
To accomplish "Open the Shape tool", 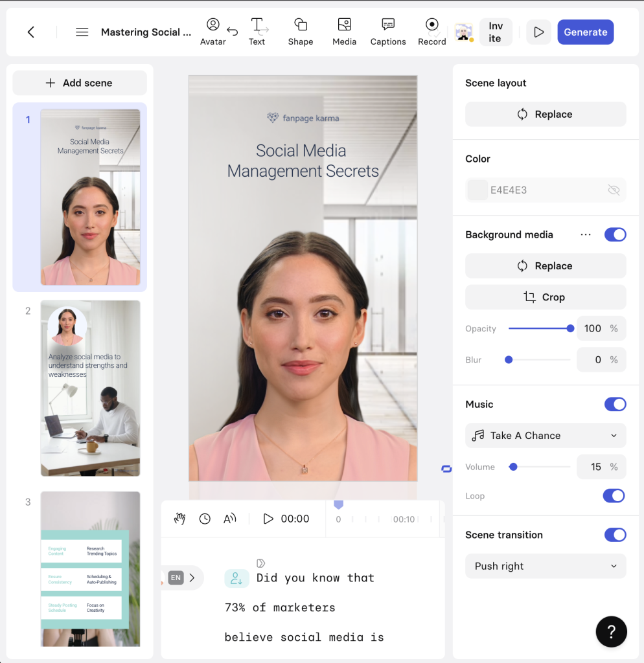I will coord(301,31).
